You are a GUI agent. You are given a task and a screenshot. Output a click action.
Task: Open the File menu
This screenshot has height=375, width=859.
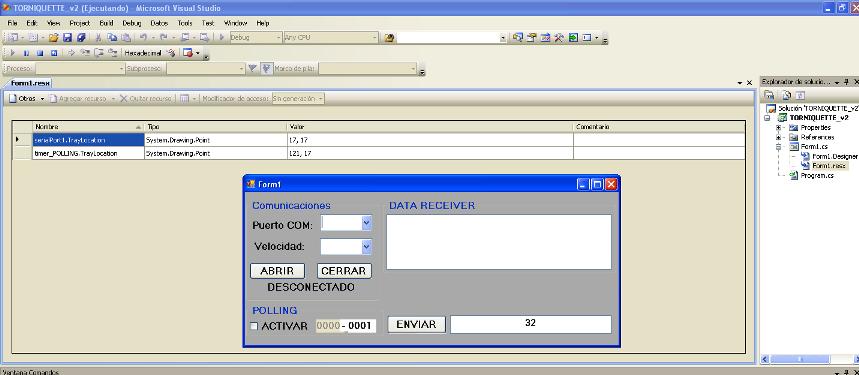(x=13, y=24)
